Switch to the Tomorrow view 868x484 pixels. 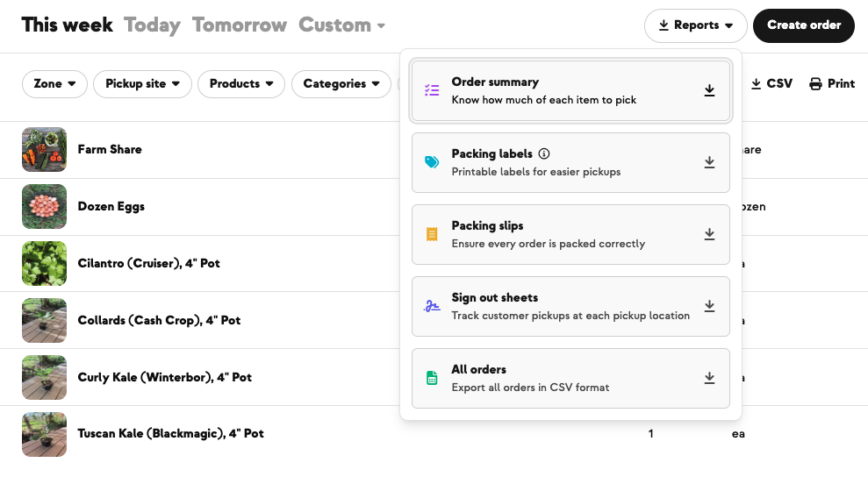239,25
